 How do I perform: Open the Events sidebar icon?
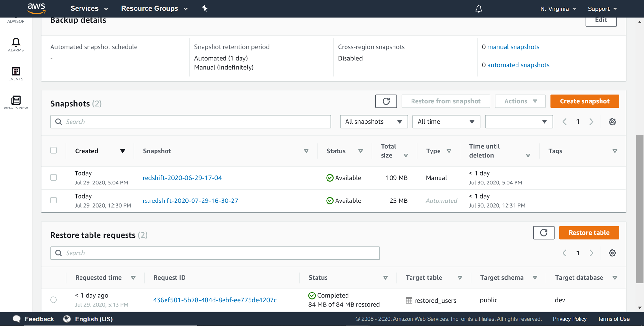16,74
